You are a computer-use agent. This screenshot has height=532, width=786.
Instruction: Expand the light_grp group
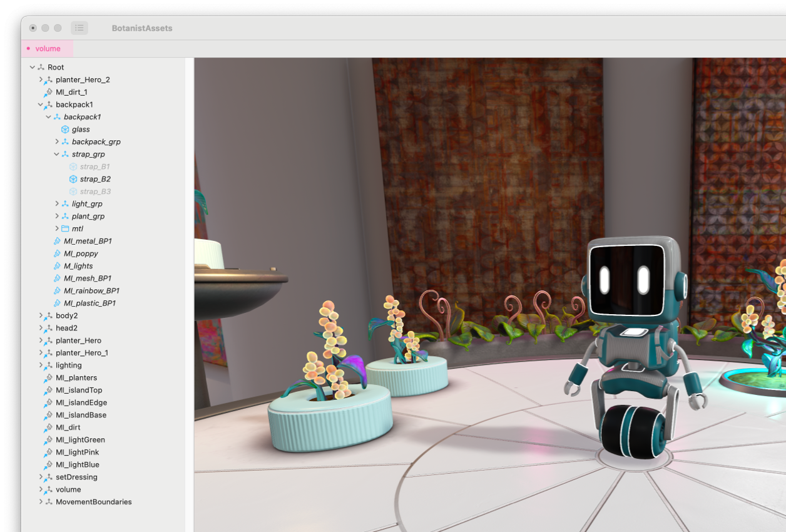(57, 203)
